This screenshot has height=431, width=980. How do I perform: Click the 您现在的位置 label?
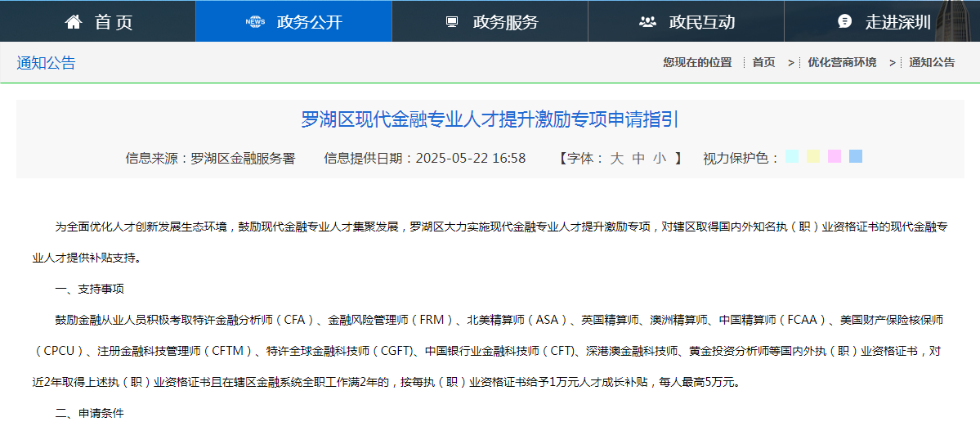pyautogui.click(x=697, y=62)
